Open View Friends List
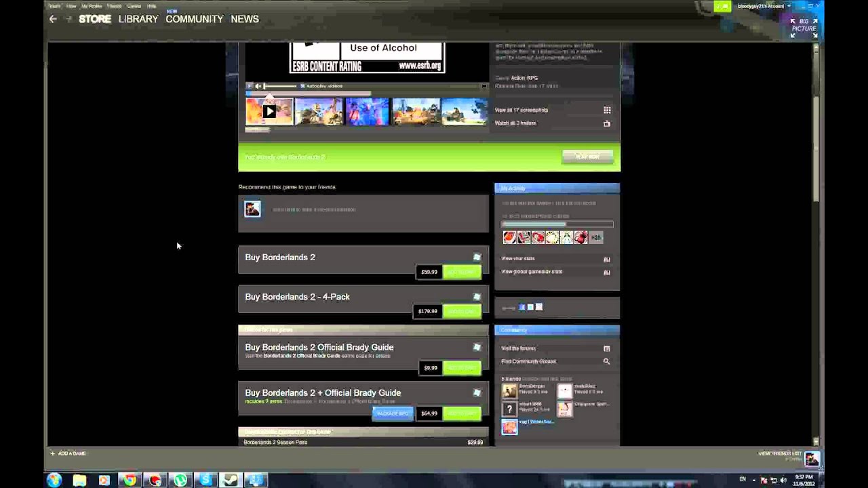 pyautogui.click(x=779, y=453)
